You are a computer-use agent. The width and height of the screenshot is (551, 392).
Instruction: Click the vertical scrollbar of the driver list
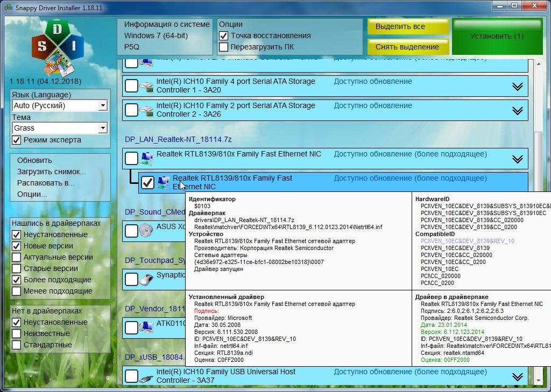pyautogui.click(x=536, y=161)
